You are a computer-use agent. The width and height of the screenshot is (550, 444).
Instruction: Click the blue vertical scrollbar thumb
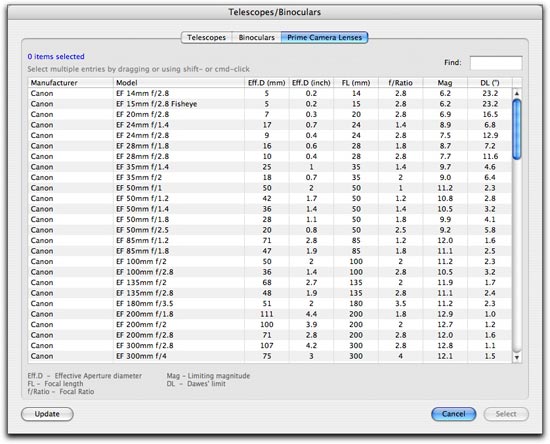pos(517,129)
